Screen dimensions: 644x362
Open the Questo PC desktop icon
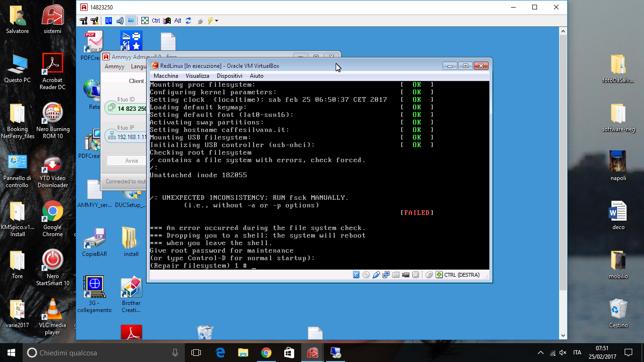17,69
